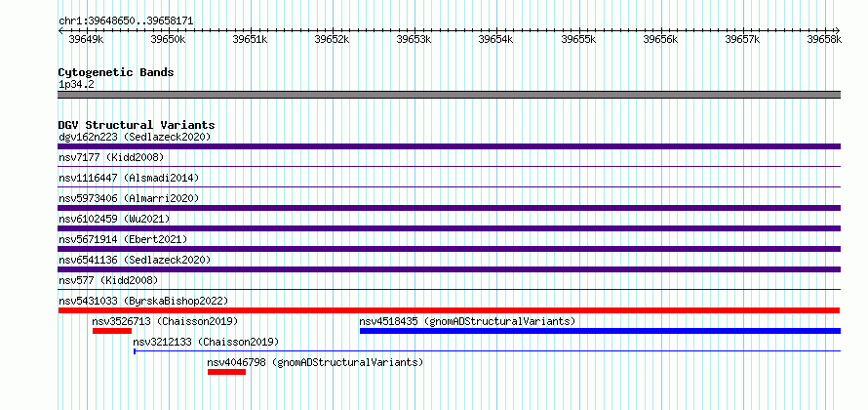
Task: Click the Cytogenetic Bands track title
Action: (116, 72)
